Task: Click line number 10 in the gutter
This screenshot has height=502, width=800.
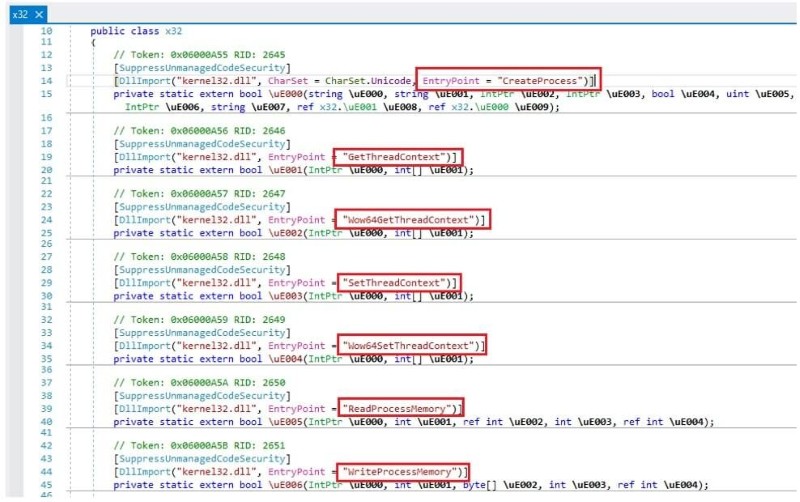Action: pyautogui.click(x=46, y=31)
